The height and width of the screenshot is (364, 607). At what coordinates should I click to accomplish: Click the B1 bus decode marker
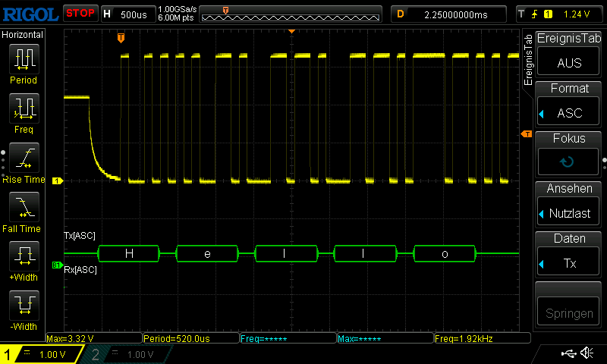tap(58, 265)
